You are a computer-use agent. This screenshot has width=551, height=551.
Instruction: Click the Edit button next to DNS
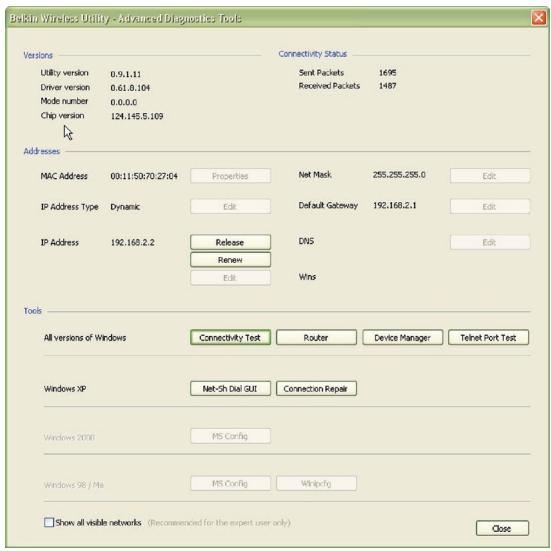click(490, 242)
